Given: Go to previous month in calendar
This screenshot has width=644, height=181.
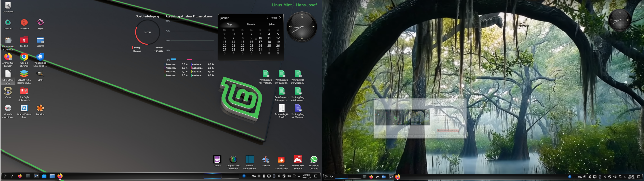Looking at the screenshot, I should (267, 18).
